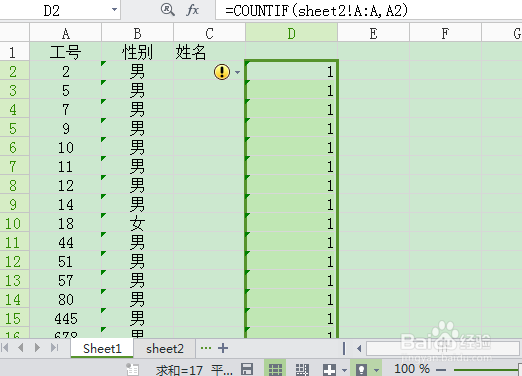Open the Name Box dropdown arrow
The width and height of the screenshot is (522, 376).
tap(114, 10)
